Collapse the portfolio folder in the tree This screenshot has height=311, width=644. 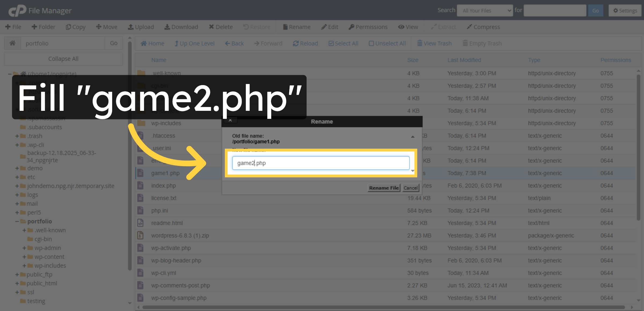click(17, 221)
